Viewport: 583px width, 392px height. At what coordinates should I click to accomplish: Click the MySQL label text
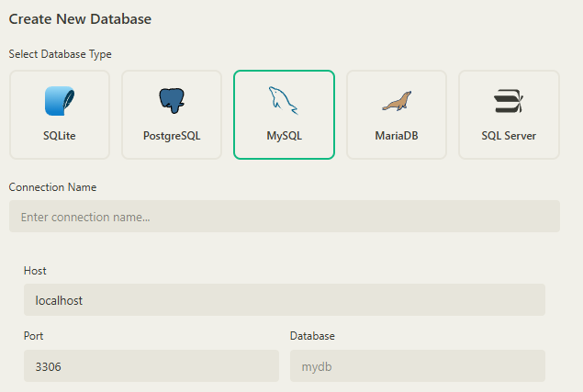[x=284, y=136]
